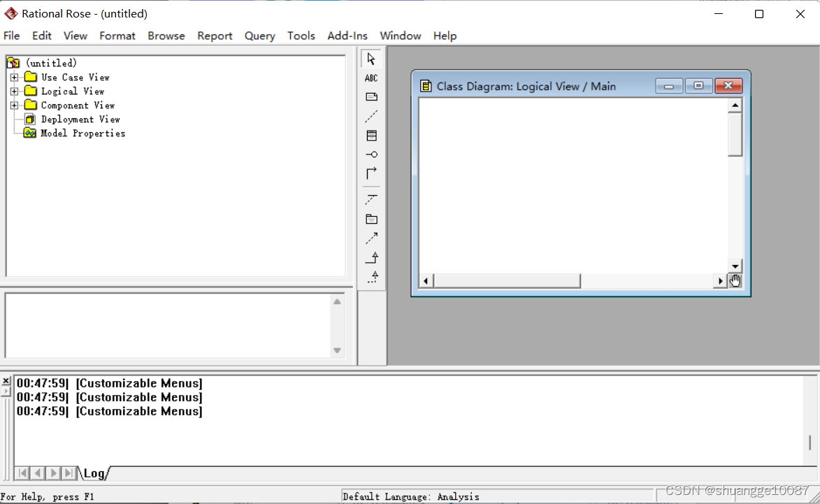Image resolution: width=820 pixels, height=504 pixels.
Task: Open the Format menu
Action: coord(117,36)
